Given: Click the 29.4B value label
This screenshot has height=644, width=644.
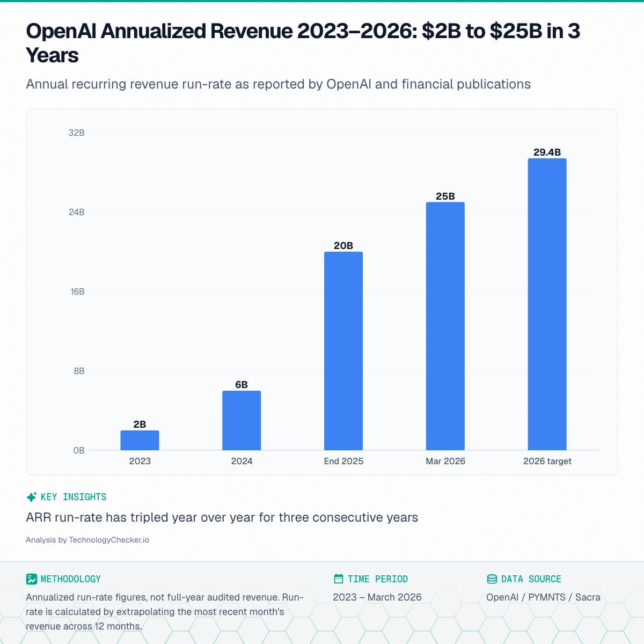Looking at the screenshot, I should coord(547,152).
